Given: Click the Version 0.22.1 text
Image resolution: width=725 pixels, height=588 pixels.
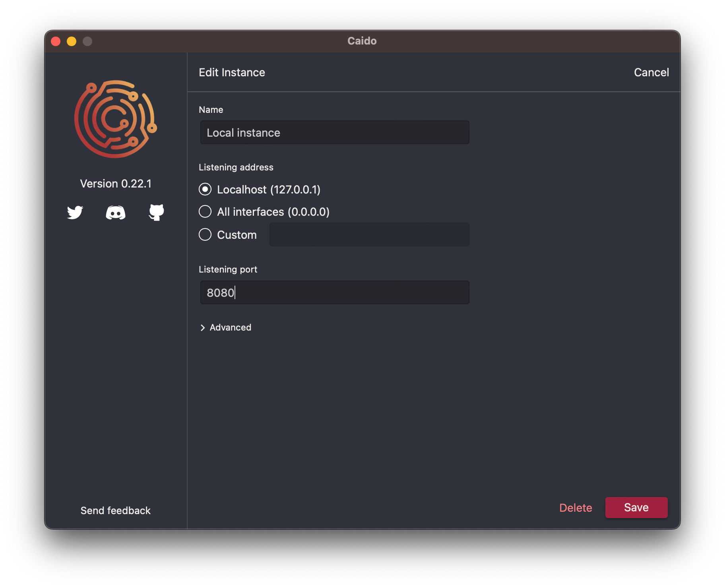Looking at the screenshot, I should pos(116,184).
